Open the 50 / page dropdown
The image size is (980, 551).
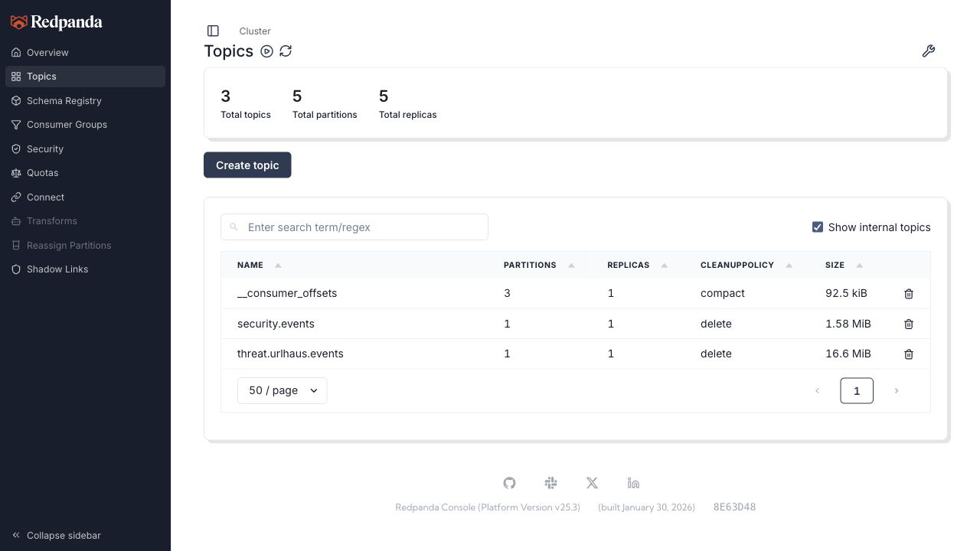(x=282, y=390)
